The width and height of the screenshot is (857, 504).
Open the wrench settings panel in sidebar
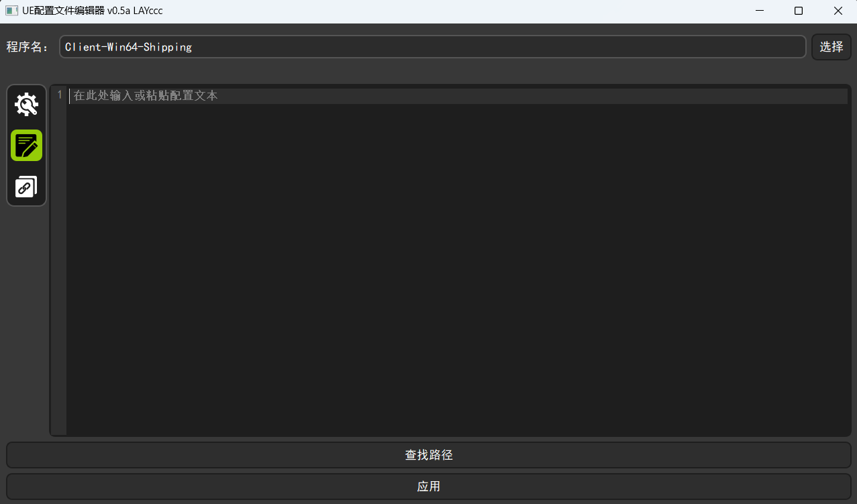click(x=26, y=104)
